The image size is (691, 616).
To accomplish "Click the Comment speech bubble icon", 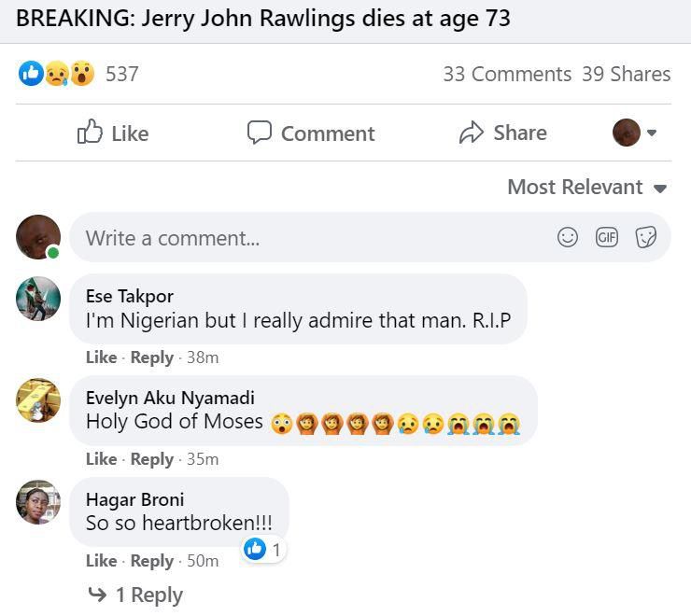I will [259, 133].
